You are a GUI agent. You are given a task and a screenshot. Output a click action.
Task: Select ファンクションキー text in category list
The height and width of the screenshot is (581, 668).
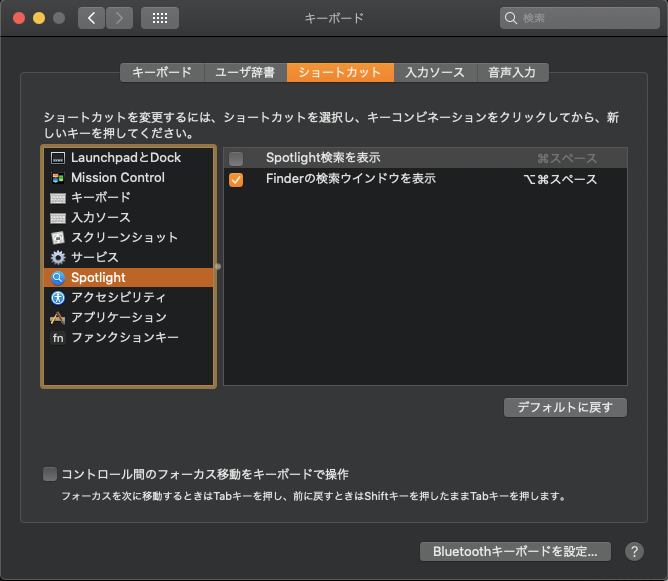(125, 338)
